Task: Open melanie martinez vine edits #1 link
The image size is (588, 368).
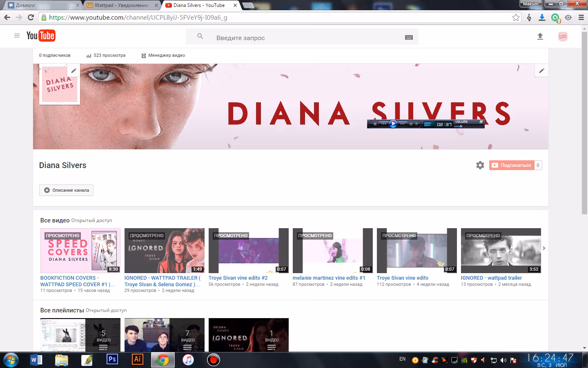Action: (329, 278)
